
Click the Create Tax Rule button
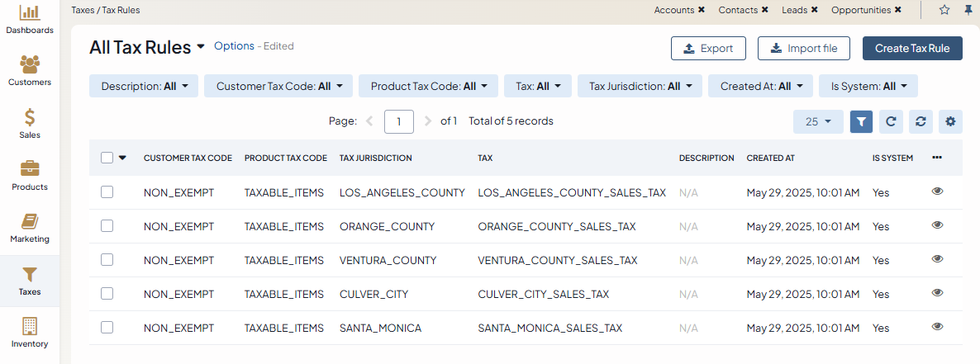pyautogui.click(x=912, y=48)
